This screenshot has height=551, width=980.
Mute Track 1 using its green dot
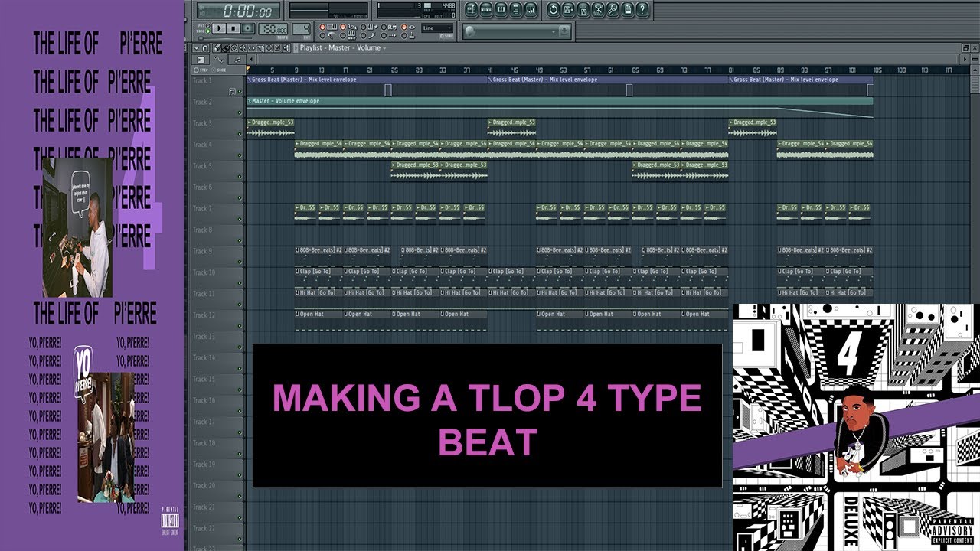240,91
